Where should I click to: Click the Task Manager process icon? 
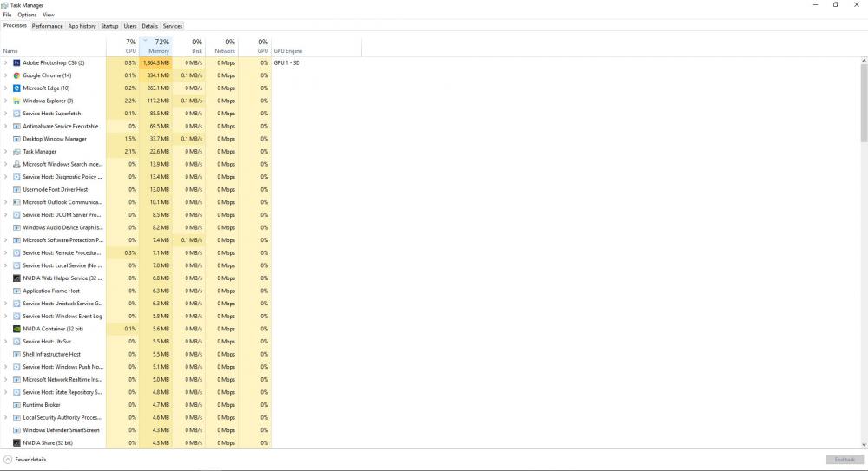click(x=16, y=152)
